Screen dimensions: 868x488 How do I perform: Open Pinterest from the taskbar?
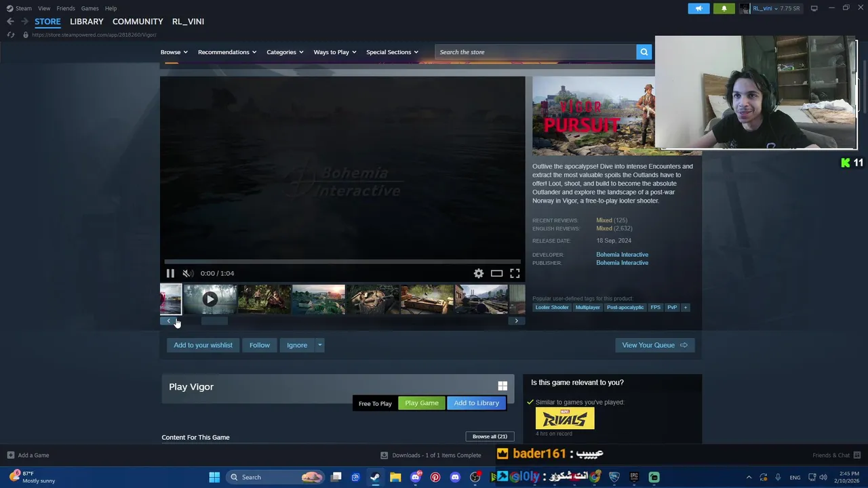[435, 477]
